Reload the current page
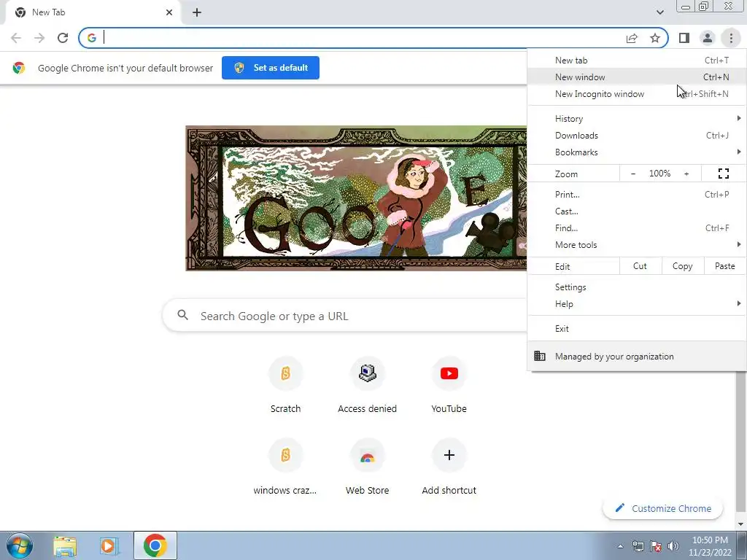747x560 pixels. coord(63,38)
